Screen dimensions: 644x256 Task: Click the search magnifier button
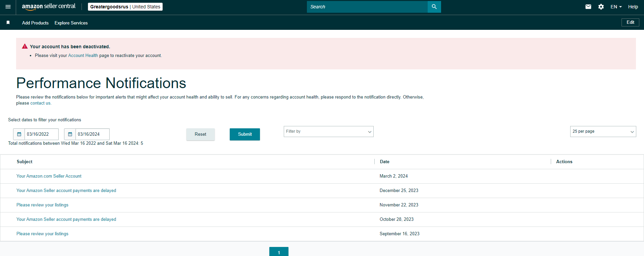click(434, 7)
